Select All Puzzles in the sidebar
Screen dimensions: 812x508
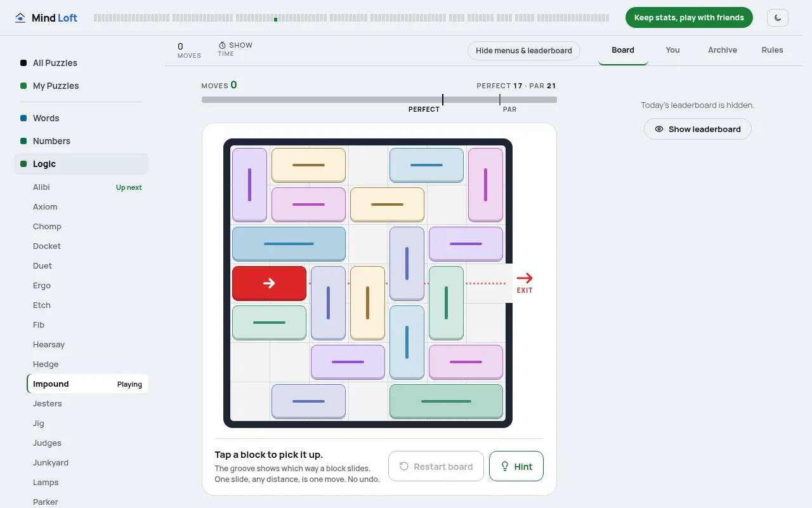click(x=81, y=63)
